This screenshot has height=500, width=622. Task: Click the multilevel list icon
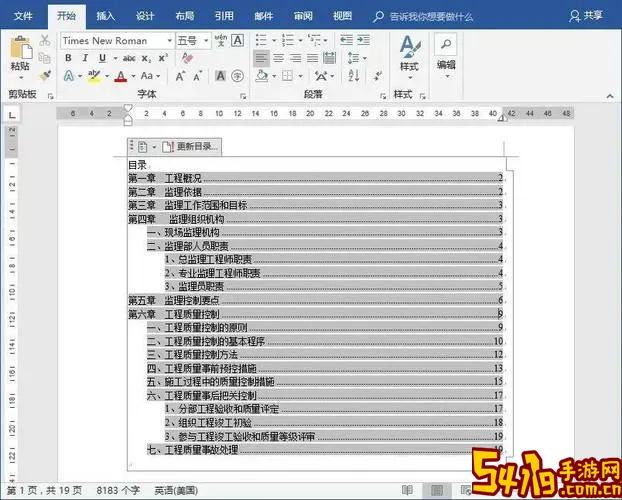pos(315,40)
